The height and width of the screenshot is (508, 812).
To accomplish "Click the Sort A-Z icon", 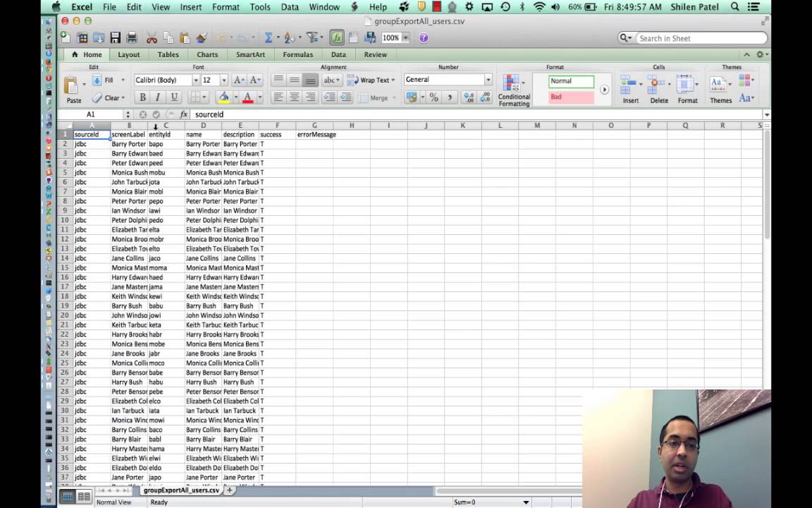I will click(289, 37).
